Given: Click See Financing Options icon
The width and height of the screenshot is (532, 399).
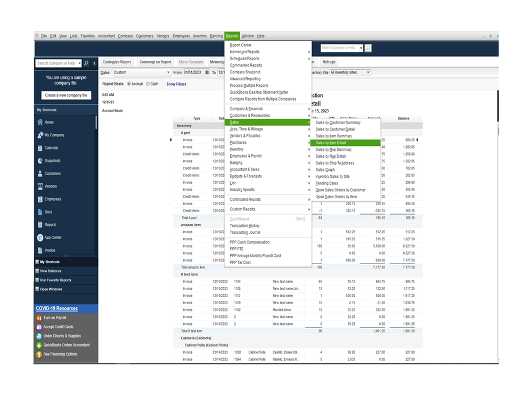Looking at the screenshot, I should [x=39, y=355].
